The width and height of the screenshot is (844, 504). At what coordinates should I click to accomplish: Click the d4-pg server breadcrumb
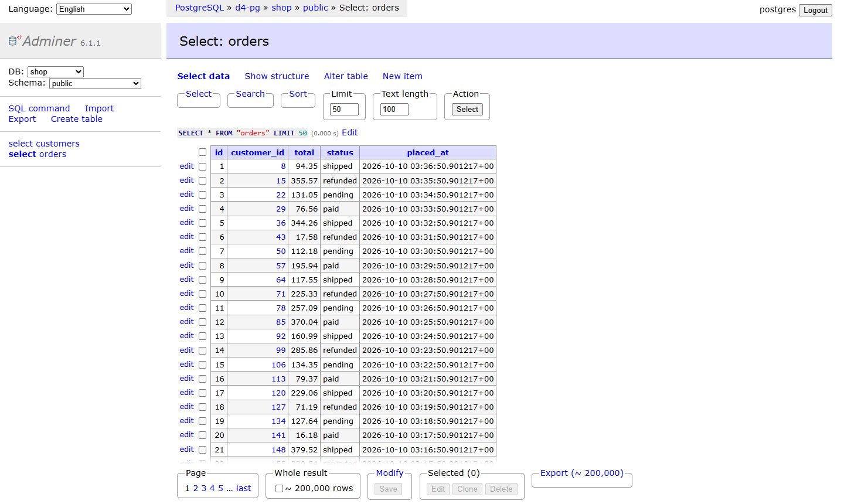coord(247,8)
